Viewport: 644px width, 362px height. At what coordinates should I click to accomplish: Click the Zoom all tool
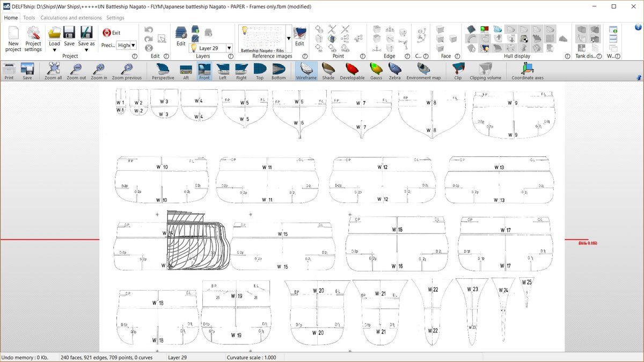point(53,70)
